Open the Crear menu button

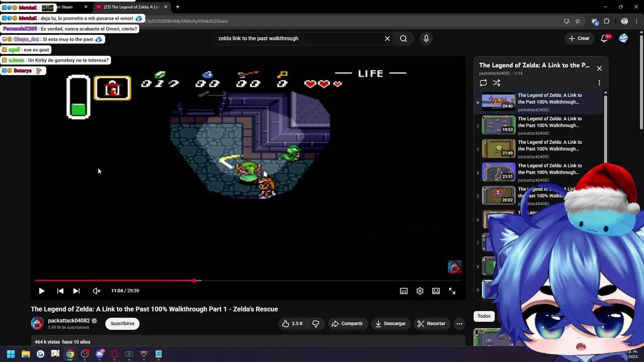coord(579,38)
